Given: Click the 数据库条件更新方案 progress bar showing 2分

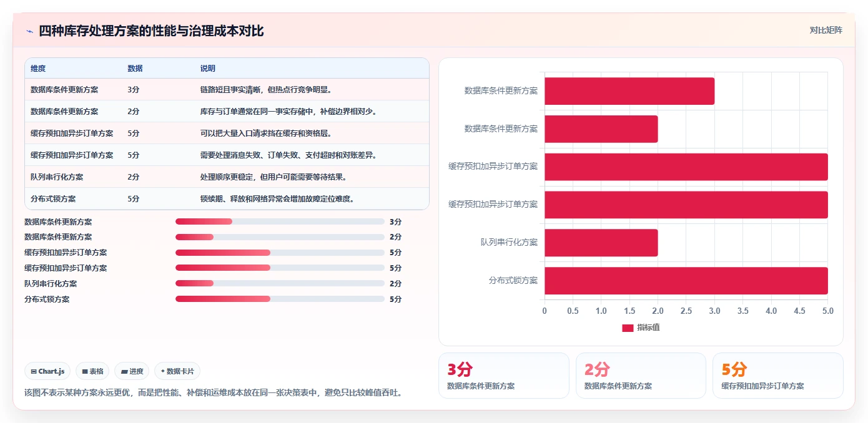Looking at the screenshot, I should pos(280,237).
